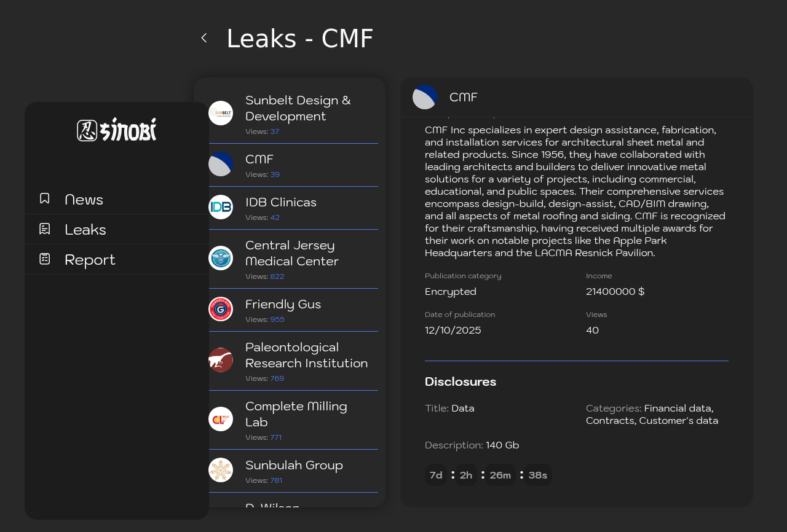787x532 pixels.
Task: Click the Sunbulah Group logo
Action: [221, 470]
